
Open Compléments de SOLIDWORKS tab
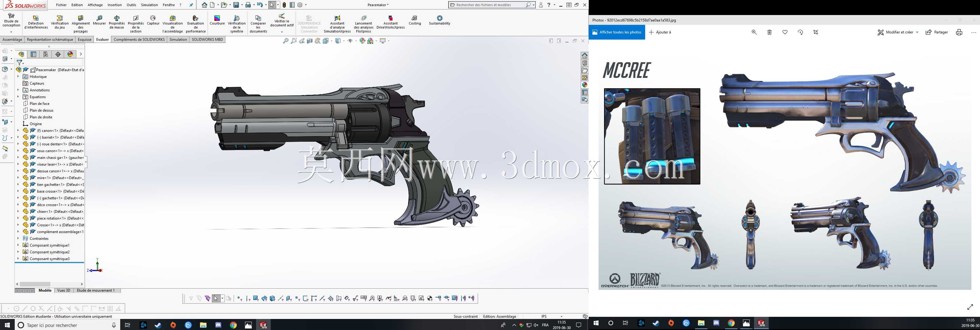click(139, 40)
